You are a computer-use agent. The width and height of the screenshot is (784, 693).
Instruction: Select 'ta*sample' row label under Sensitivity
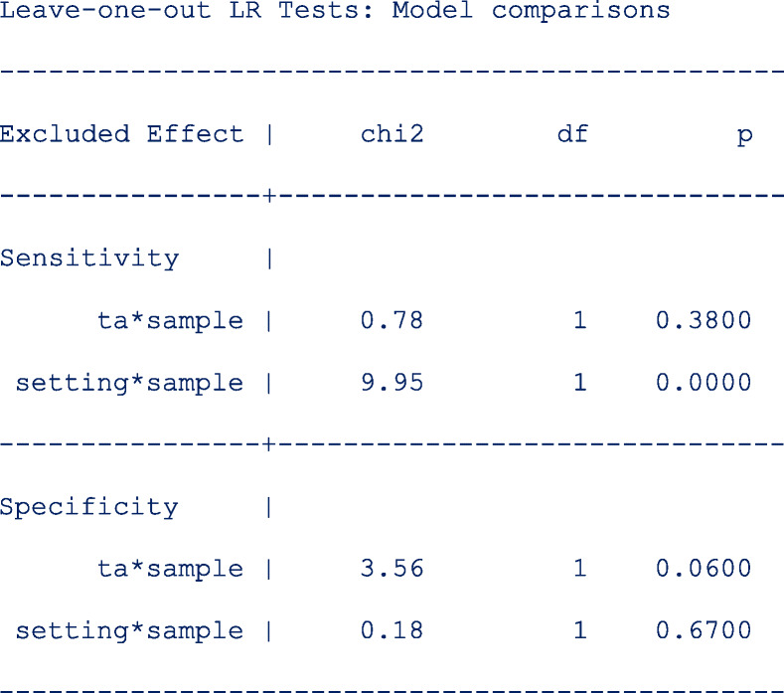tap(170, 320)
